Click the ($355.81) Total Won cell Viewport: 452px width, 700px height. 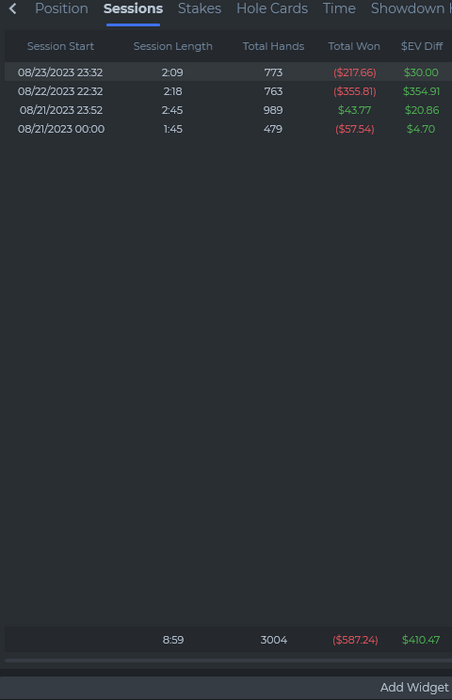355,91
